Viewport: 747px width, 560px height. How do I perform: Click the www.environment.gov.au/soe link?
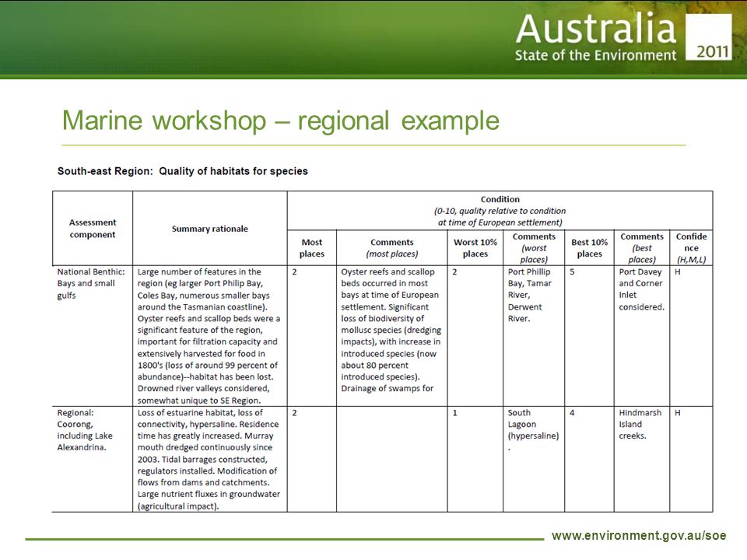click(639, 536)
